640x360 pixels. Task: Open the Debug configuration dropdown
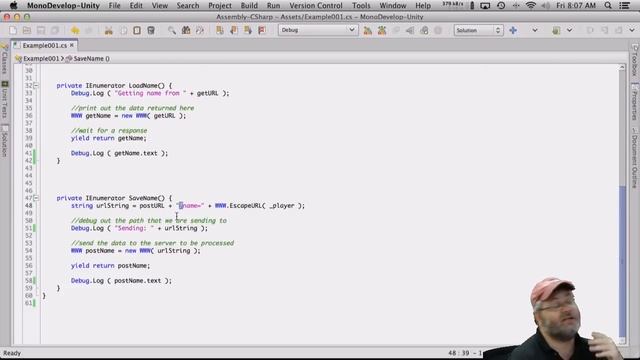(x=318, y=30)
